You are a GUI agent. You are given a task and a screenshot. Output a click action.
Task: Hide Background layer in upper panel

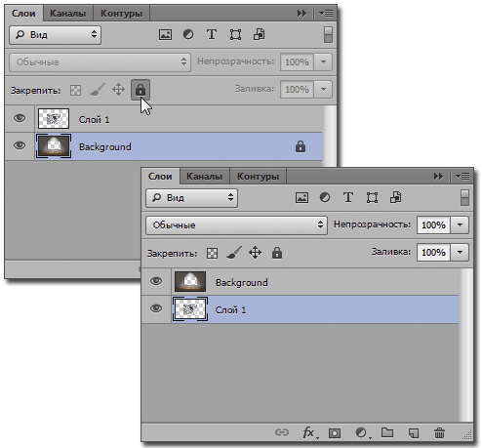pyautogui.click(x=20, y=145)
